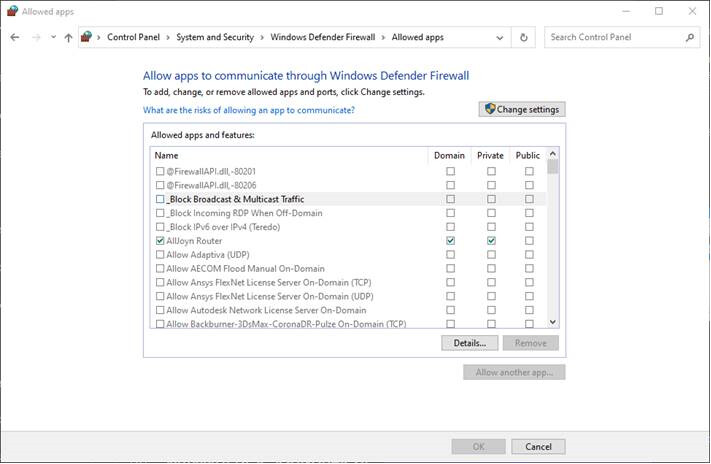Navigate to System and Security breadcrumb
Viewport: 711px width, 464px height.
pyautogui.click(x=215, y=37)
